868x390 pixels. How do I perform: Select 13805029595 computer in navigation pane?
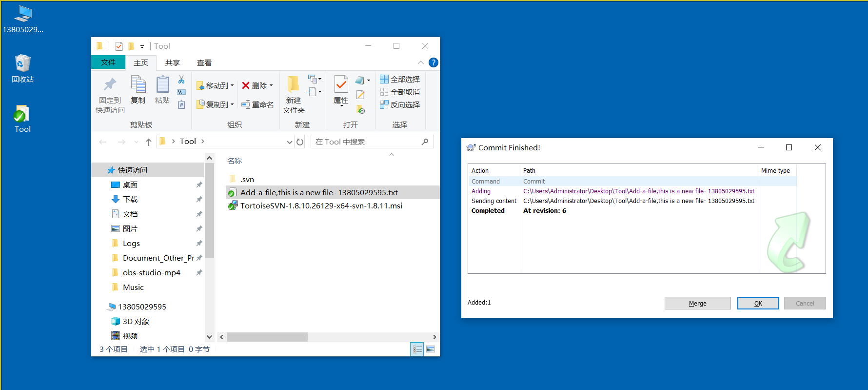pyautogui.click(x=142, y=307)
